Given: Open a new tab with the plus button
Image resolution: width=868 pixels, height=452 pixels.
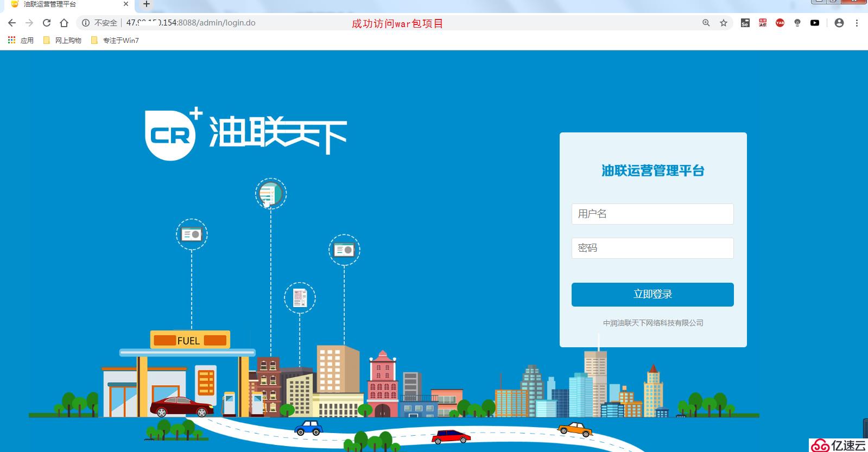Looking at the screenshot, I should click(x=146, y=4).
